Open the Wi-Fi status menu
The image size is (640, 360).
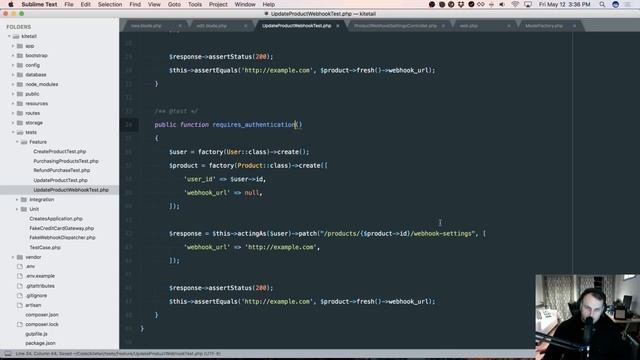click(x=515, y=4)
